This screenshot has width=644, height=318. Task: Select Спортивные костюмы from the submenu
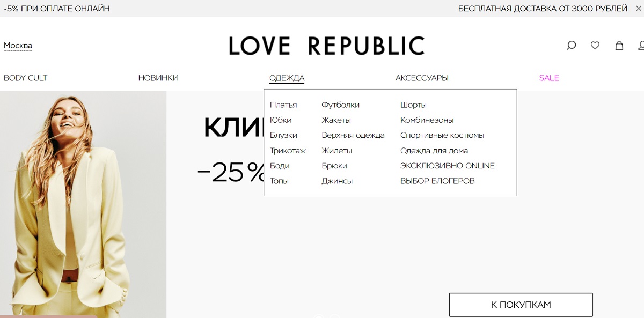pos(442,135)
